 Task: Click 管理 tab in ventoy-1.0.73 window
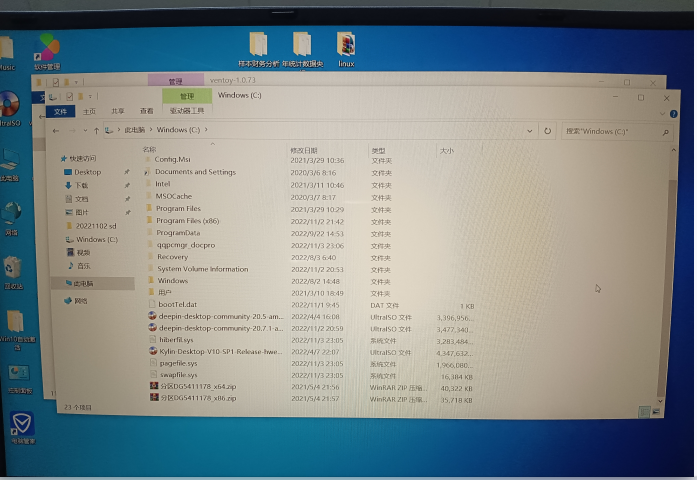[176, 81]
